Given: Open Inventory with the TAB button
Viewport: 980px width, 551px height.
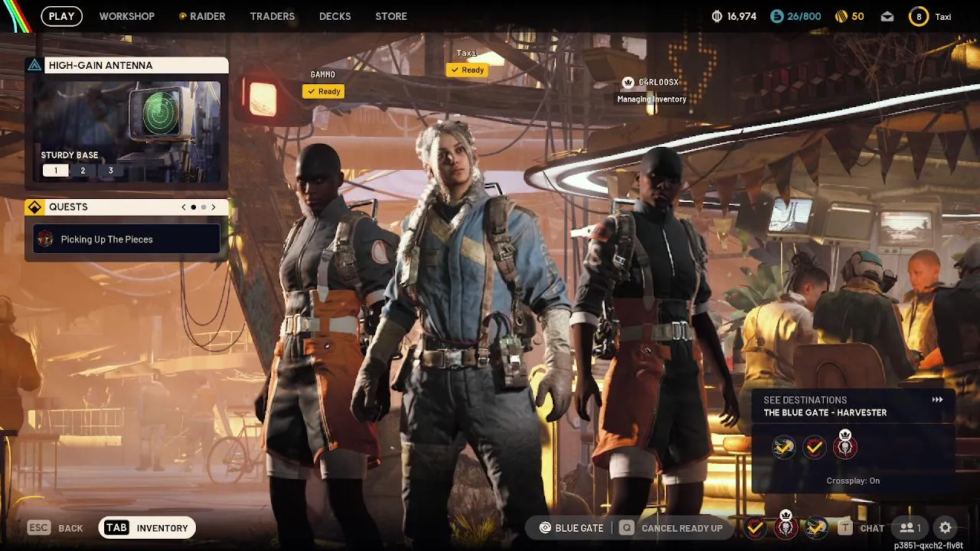Looking at the screenshot, I should tap(147, 527).
